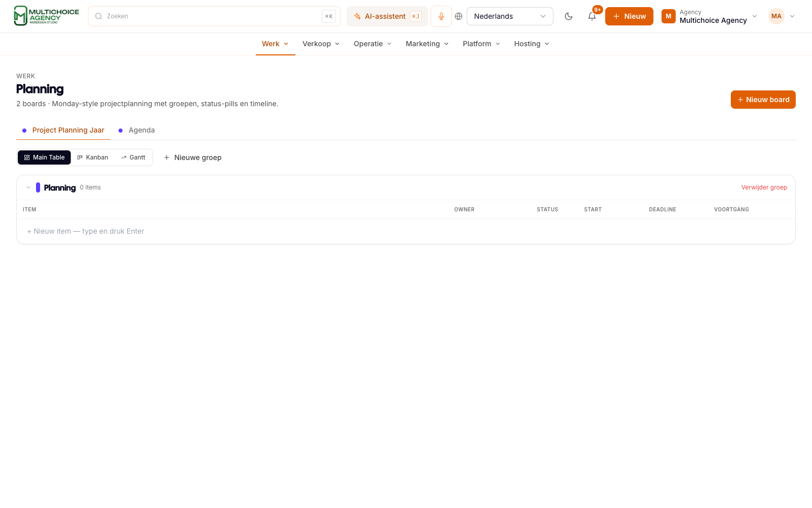
Task: Open the MA user avatar menu
Action: [x=782, y=16]
